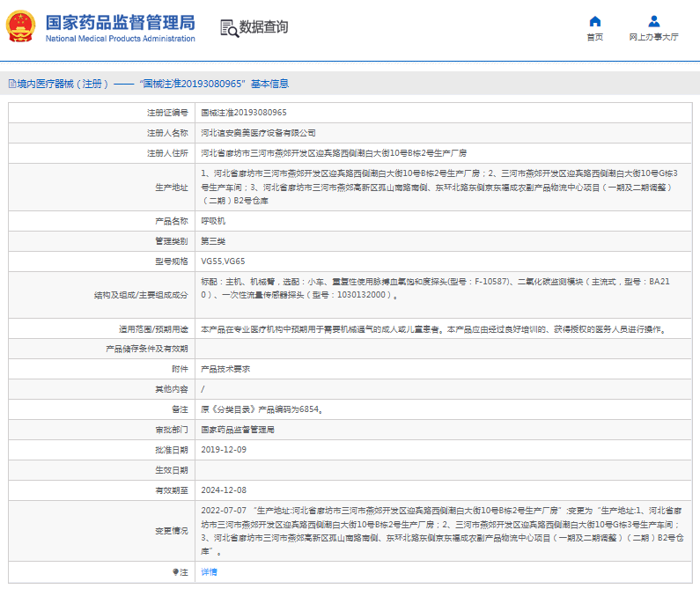700x589 pixels.
Task: Click the management category value 第三类
Action: tap(213, 240)
